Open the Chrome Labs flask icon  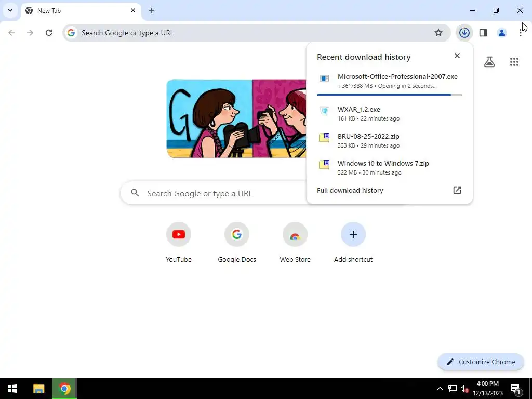tap(489, 62)
